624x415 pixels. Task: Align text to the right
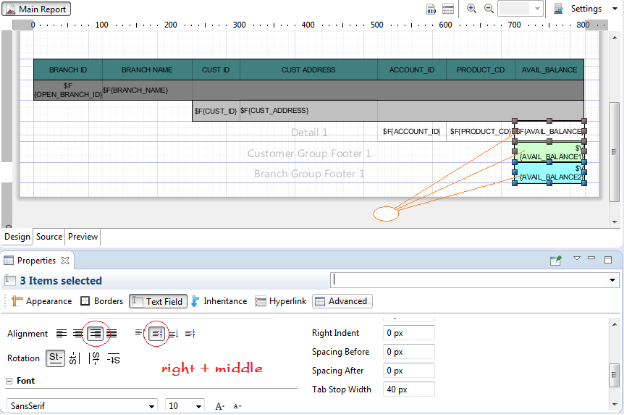(x=94, y=333)
